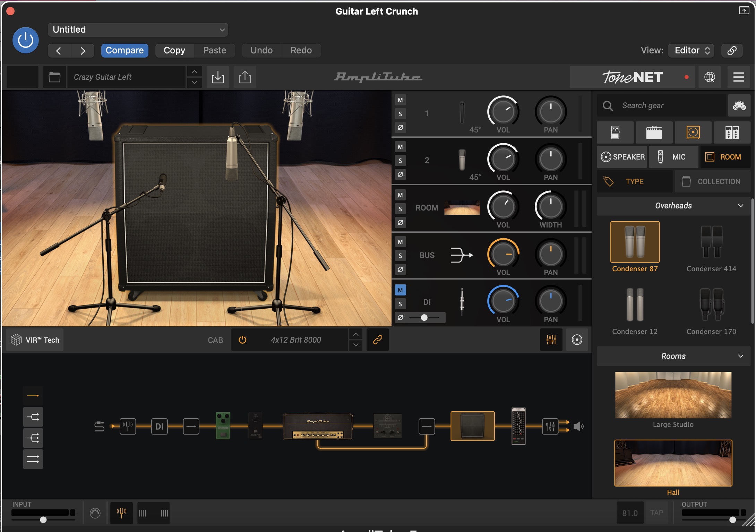Select the Condenser 87 overhead mics
The image size is (756, 532).
point(635,242)
